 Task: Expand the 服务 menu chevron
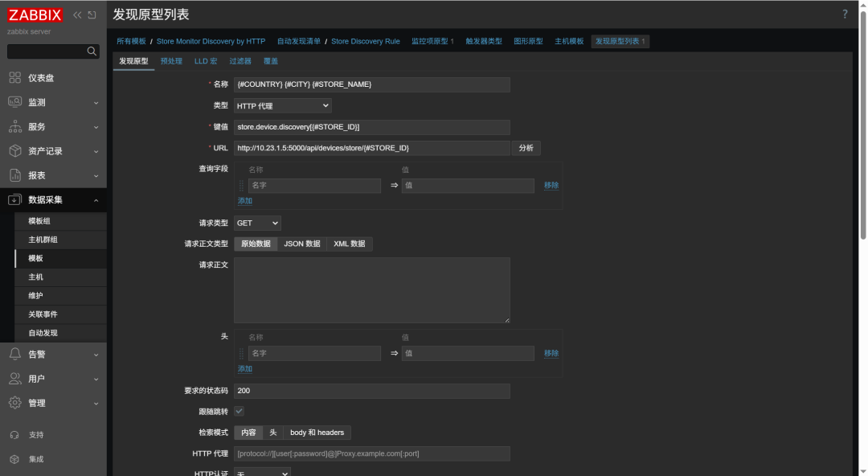pyautogui.click(x=96, y=127)
